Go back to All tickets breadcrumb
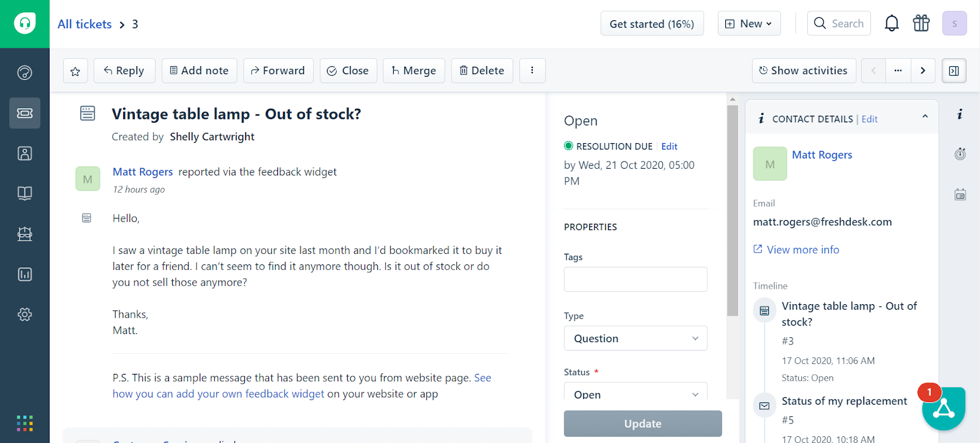Viewport: 980px width, 443px height. (x=85, y=24)
